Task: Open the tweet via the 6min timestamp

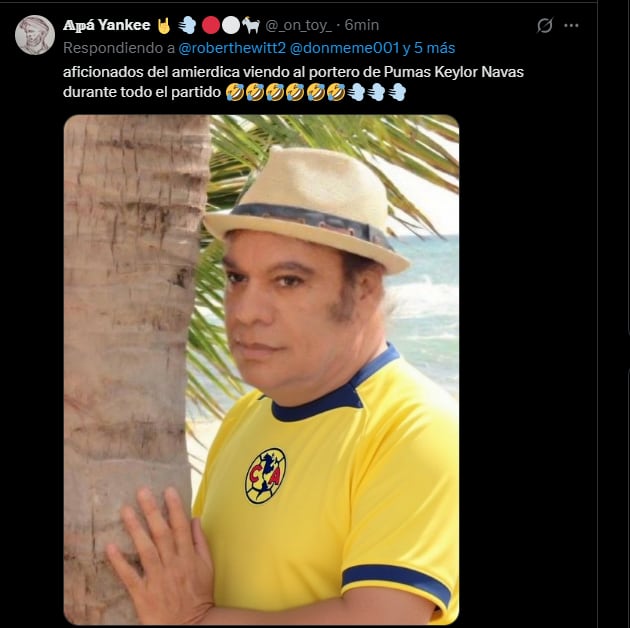Action: point(362,25)
